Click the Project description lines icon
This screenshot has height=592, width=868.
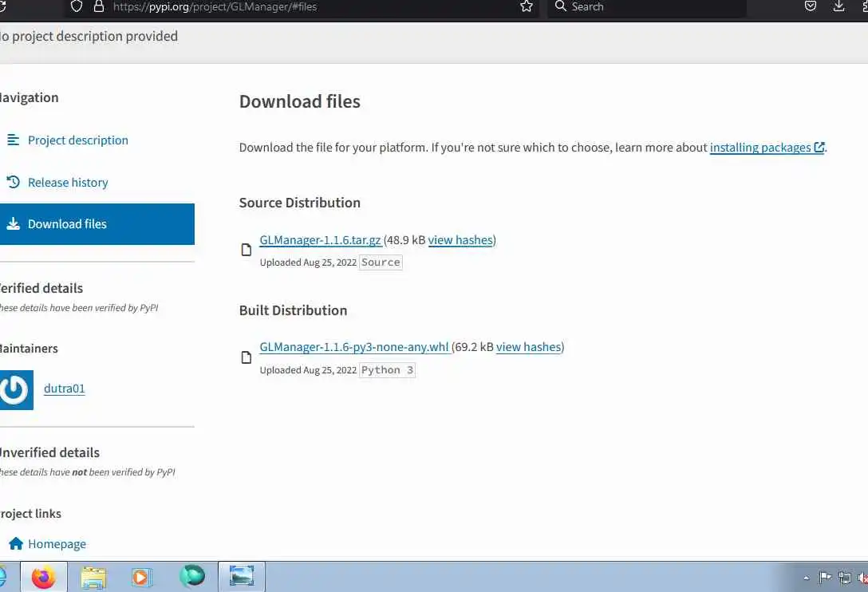[x=14, y=140]
